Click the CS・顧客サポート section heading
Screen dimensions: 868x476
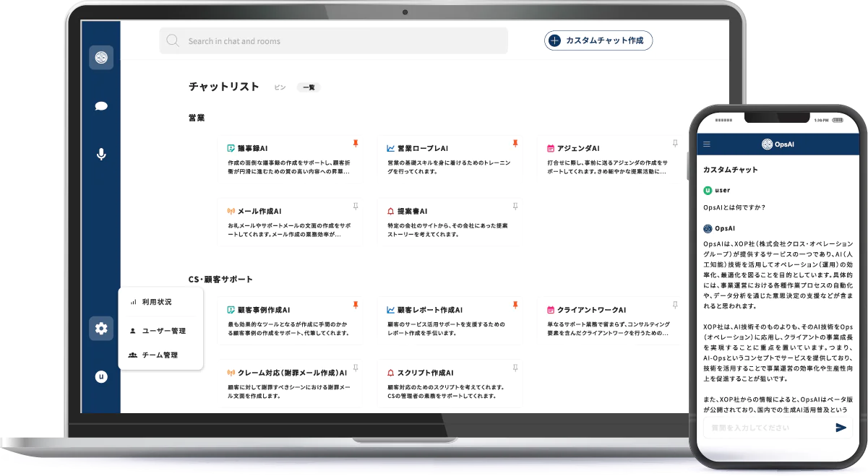coord(220,279)
